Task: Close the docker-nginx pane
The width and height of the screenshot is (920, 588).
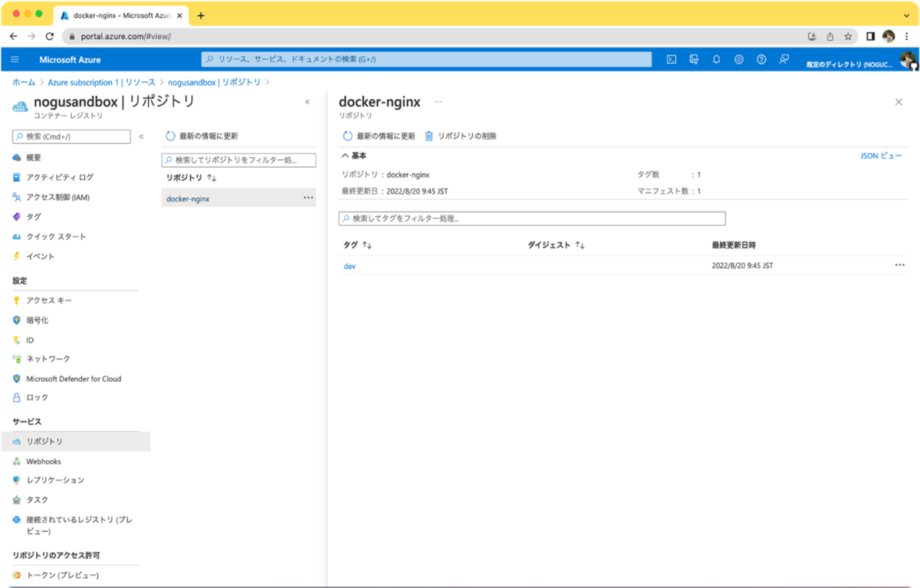Action: (899, 102)
